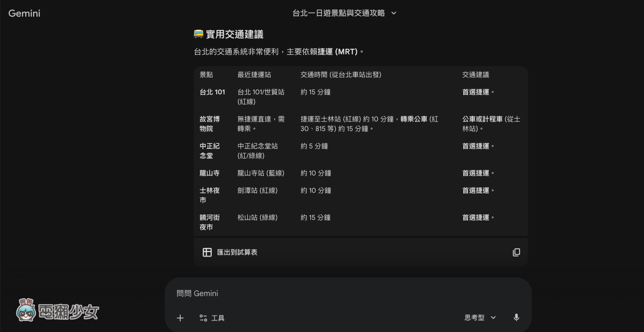644x332 pixels.
Task: Activate voice input with the microphone icon
Action: click(516, 318)
